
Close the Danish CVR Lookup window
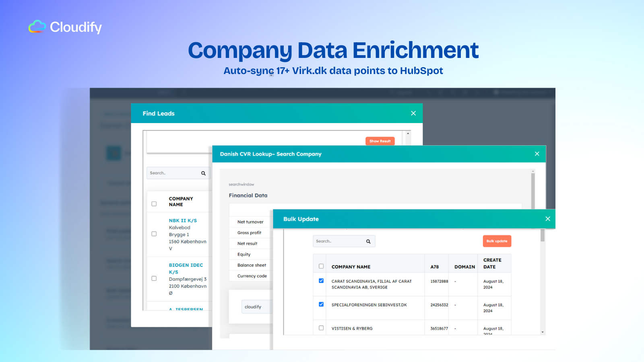[x=537, y=154]
